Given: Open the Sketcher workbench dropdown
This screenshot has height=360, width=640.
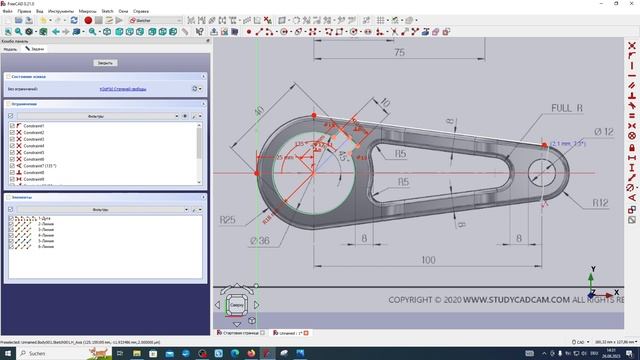Looking at the screenshot, I should pos(155,20).
